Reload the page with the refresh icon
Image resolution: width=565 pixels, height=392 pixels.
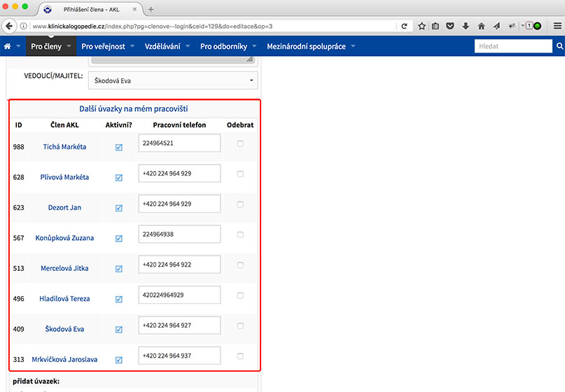404,26
